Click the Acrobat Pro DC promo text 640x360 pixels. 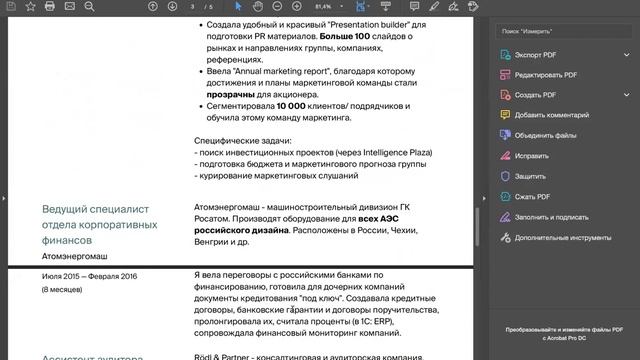[564, 333]
